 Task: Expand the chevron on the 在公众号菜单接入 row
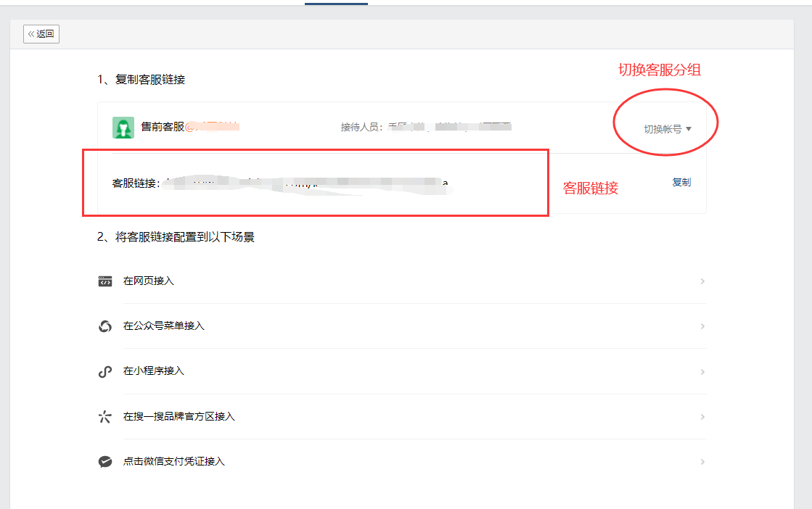click(x=702, y=326)
